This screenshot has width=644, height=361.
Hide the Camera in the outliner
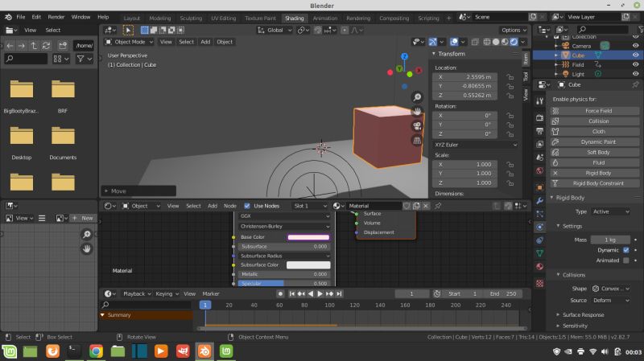[x=636, y=46]
